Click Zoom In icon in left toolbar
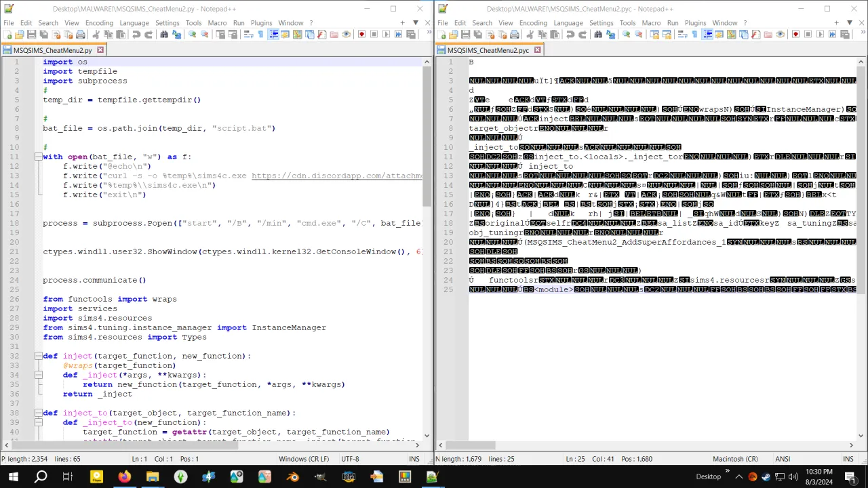 pyautogui.click(x=193, y=35)
